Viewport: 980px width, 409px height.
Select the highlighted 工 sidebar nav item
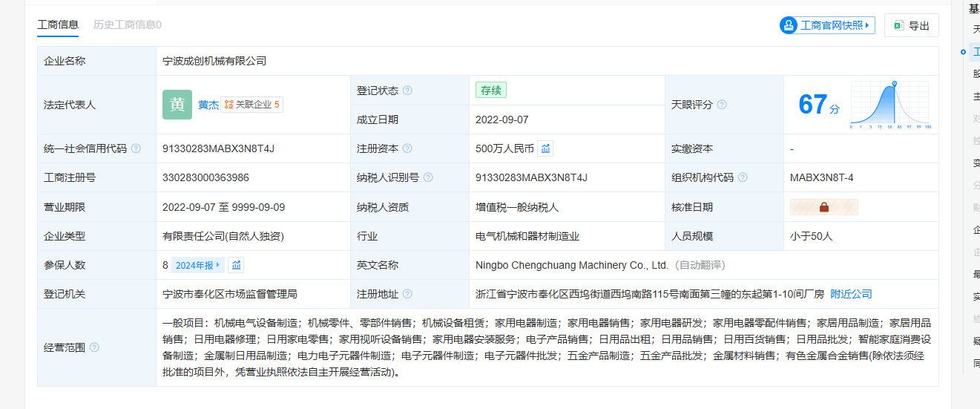pyautogui.click(x=976, y=51)
